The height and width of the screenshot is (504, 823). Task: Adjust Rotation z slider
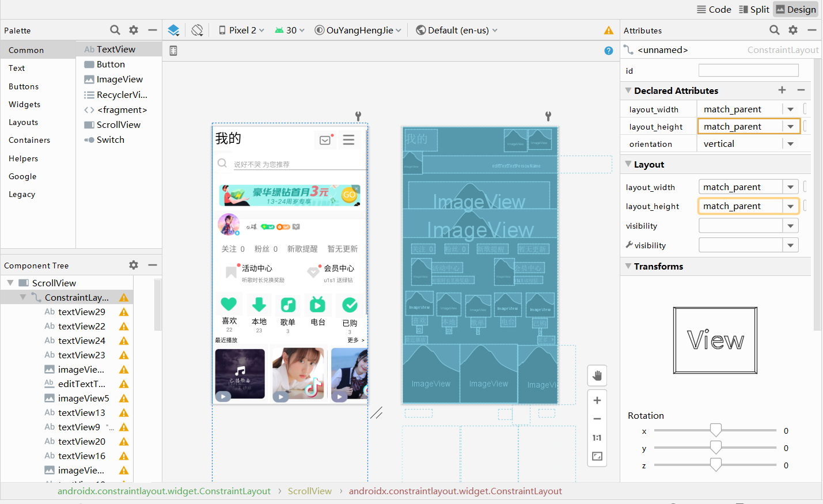point(715,465)
